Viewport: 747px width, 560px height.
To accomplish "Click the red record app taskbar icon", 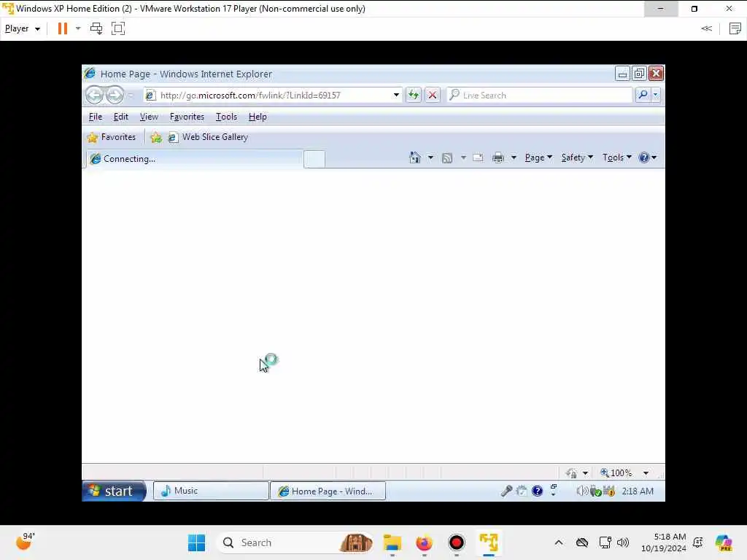I will 457,542.
